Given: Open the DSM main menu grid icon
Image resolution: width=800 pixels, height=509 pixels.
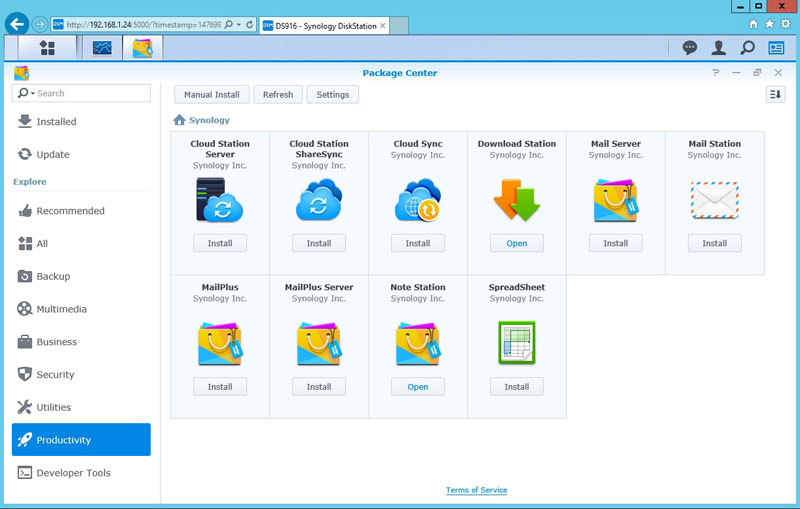Looking at the screenshot, I should point(47,48).
